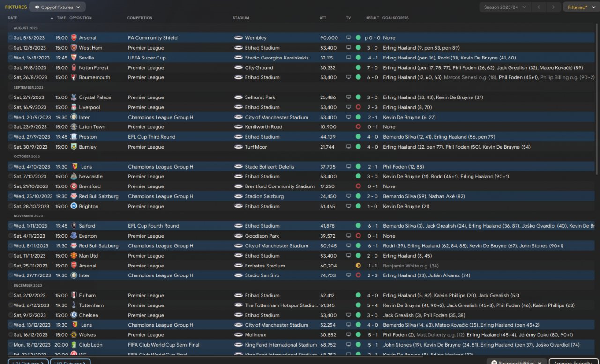Click the stadium icon next to Selhurst Park
Screen dimensions: 600x364
[x=239, y=97]
